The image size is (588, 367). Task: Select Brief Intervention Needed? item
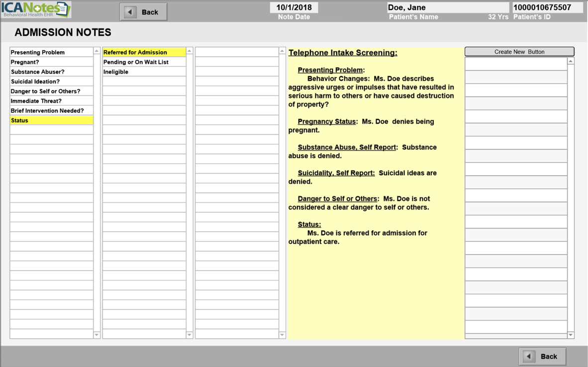51,110
